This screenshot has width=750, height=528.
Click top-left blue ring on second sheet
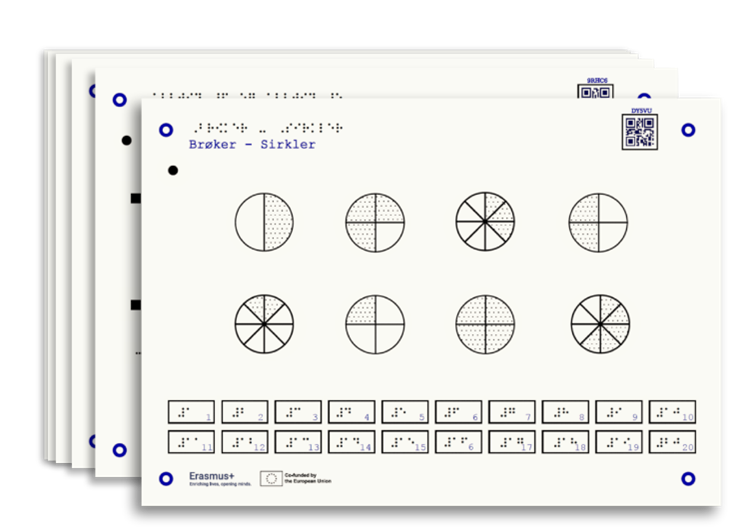click(x=120, y=100)
